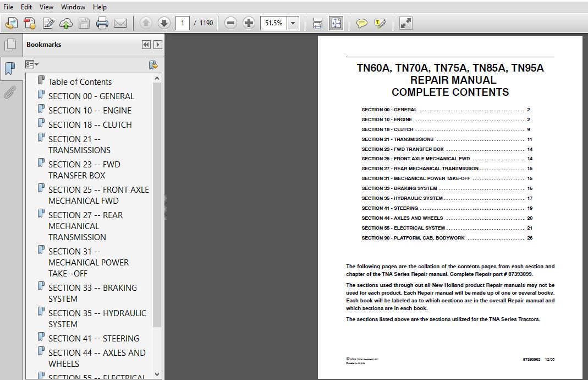Select the highlight text tool
This screenshot has width=588, height=380.
(380, 23)
